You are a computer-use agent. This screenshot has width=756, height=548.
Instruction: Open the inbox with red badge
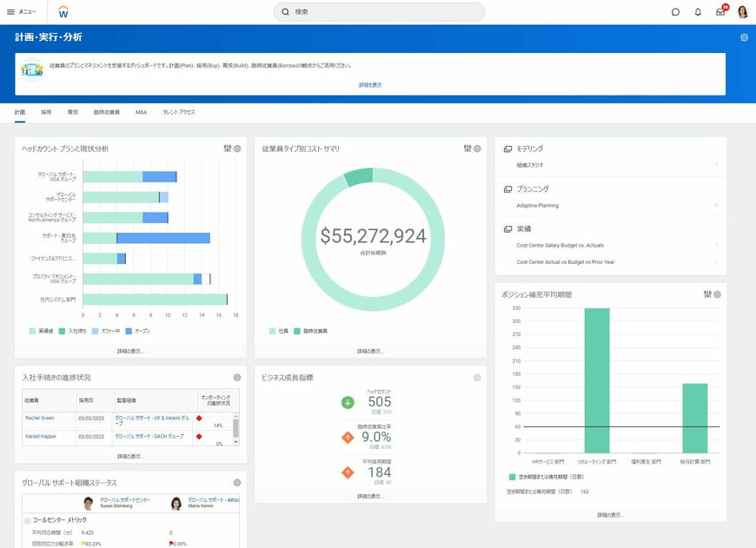coord(720,12)
